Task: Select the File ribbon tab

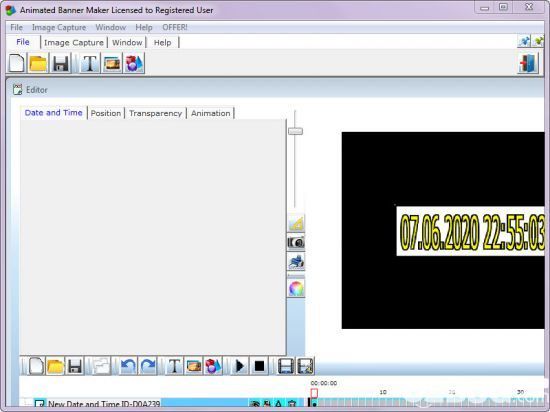Action: point(23,42)
